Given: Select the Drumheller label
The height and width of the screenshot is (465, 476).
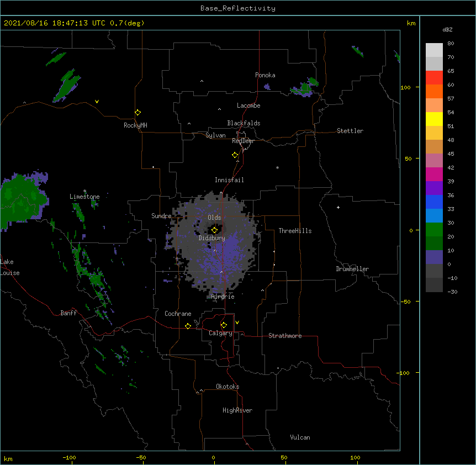Looking at the screenshot, I should tap(352, 269).
